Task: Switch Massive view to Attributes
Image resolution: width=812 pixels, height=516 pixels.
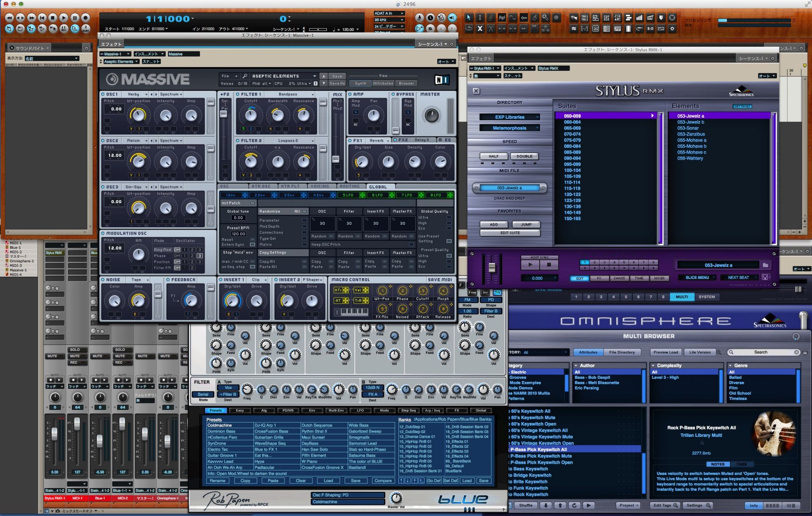Action: click(x=383, y=83)
